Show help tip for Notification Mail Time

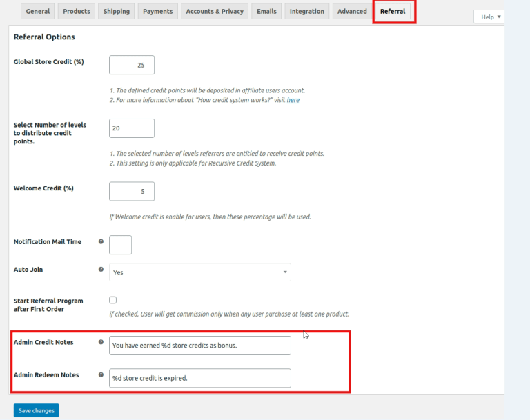coord(101,241)
